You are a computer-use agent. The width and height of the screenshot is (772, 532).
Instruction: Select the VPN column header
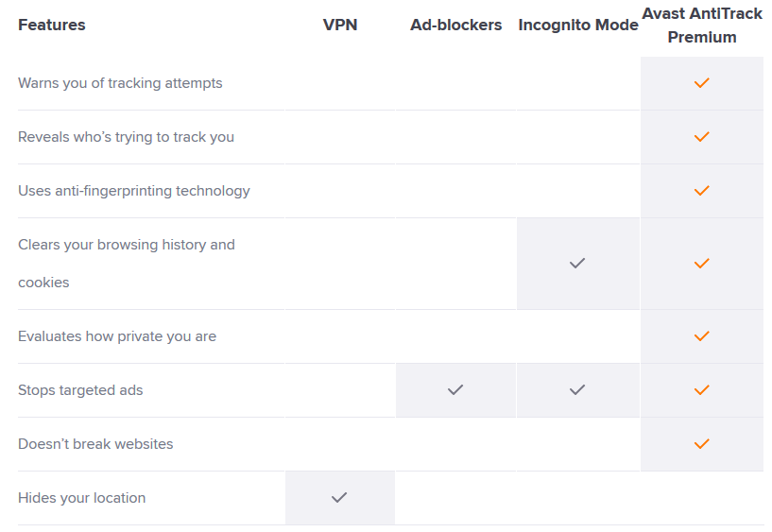(340, 25)
